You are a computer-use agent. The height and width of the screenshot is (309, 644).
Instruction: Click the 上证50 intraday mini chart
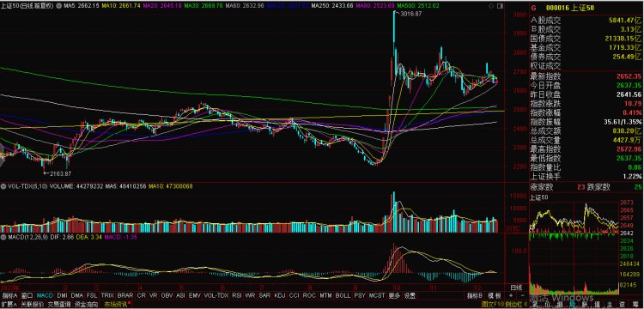click(x=574, y=216)
